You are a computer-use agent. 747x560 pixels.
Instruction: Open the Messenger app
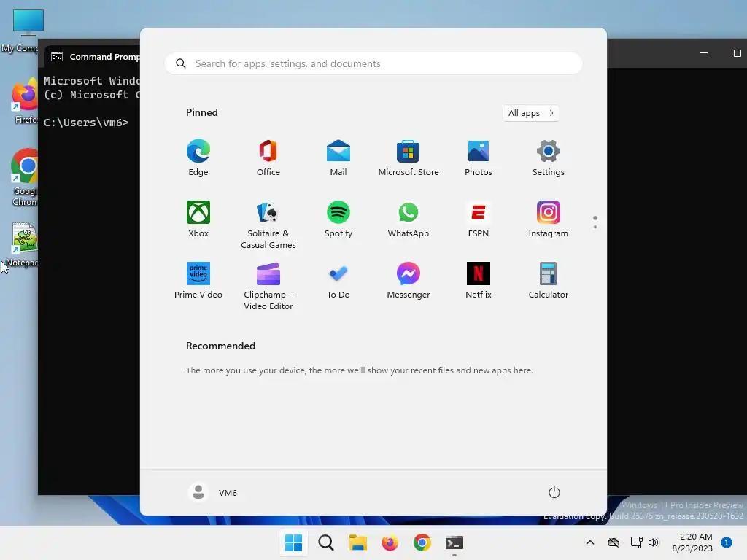tap(409, 281)
